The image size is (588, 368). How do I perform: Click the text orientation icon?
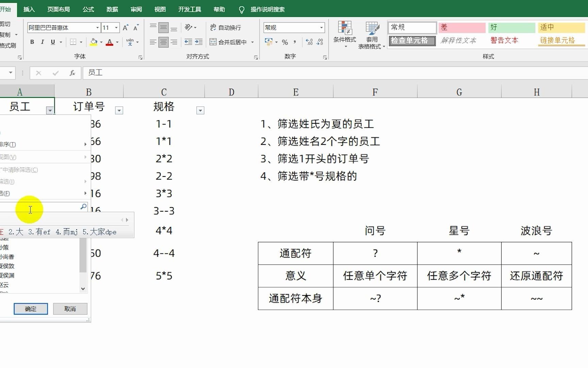188,27
